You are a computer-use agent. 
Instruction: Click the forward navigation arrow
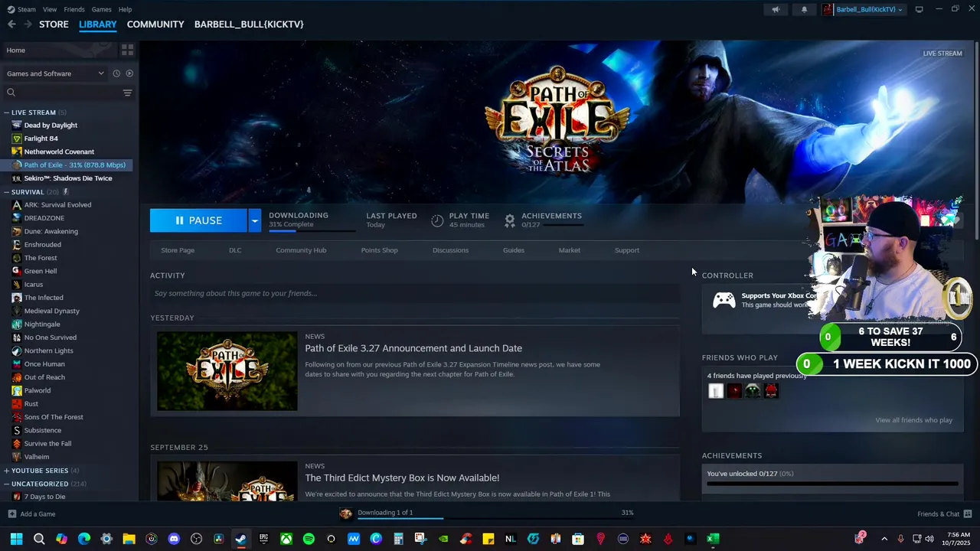28,24
